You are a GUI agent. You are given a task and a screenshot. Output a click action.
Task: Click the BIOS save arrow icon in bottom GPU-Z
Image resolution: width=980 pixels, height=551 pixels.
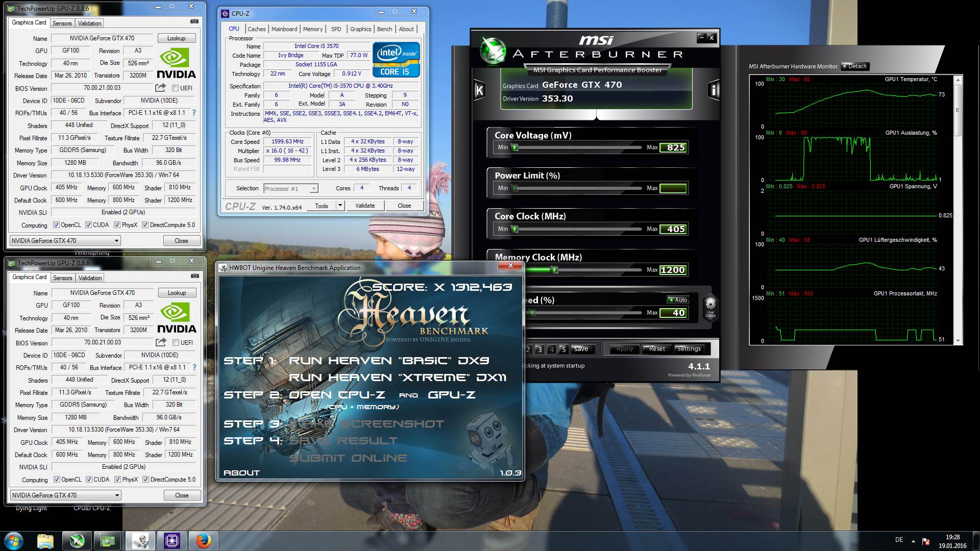point(161,342)
